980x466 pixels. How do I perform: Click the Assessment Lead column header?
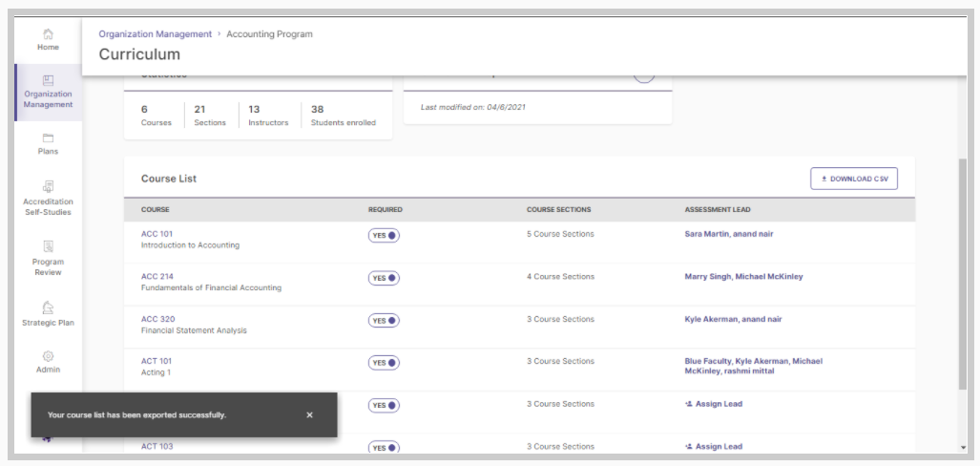tap(718, 209)
